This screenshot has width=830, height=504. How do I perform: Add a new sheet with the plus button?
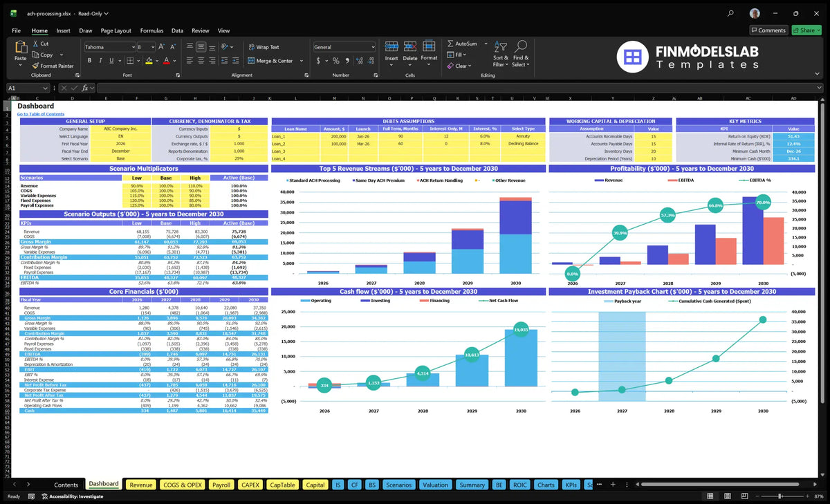(x=612, y=485)
